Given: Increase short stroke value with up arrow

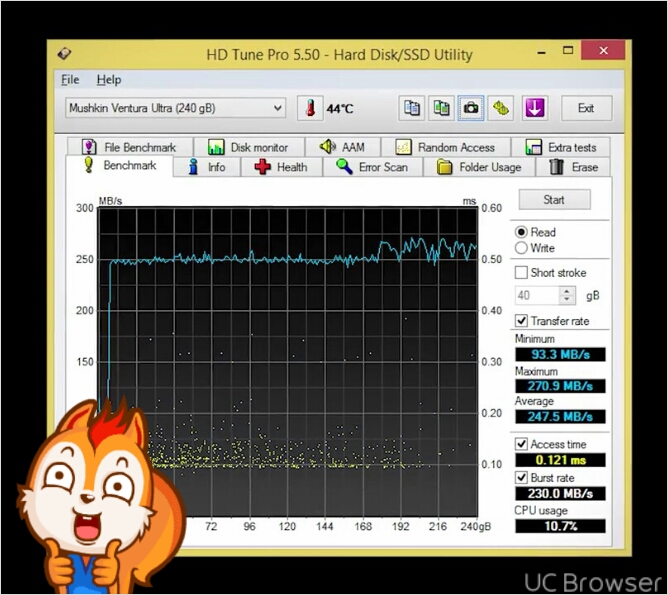Looking at the screenshot, I should pos(567,291).
